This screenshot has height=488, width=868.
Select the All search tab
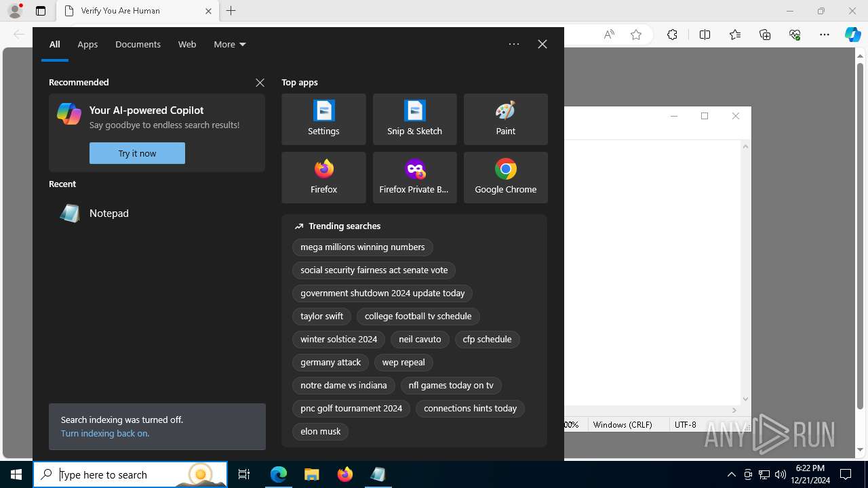click(55, 44)
